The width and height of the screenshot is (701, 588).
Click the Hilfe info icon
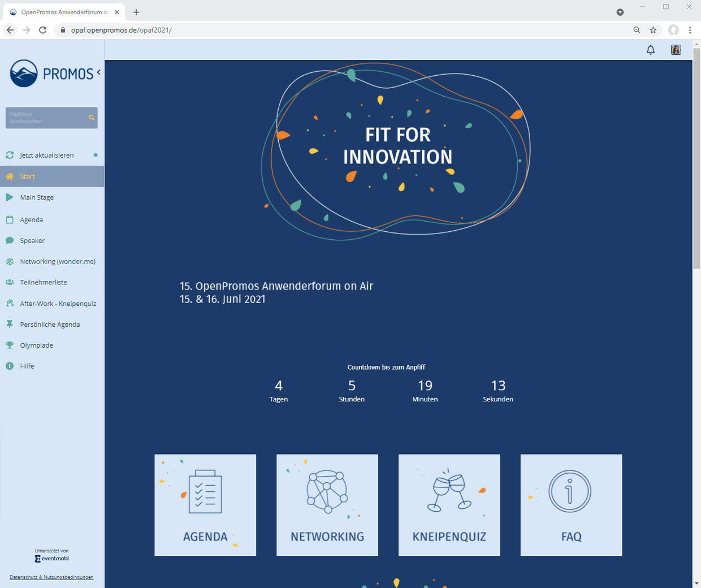(10, 366)
